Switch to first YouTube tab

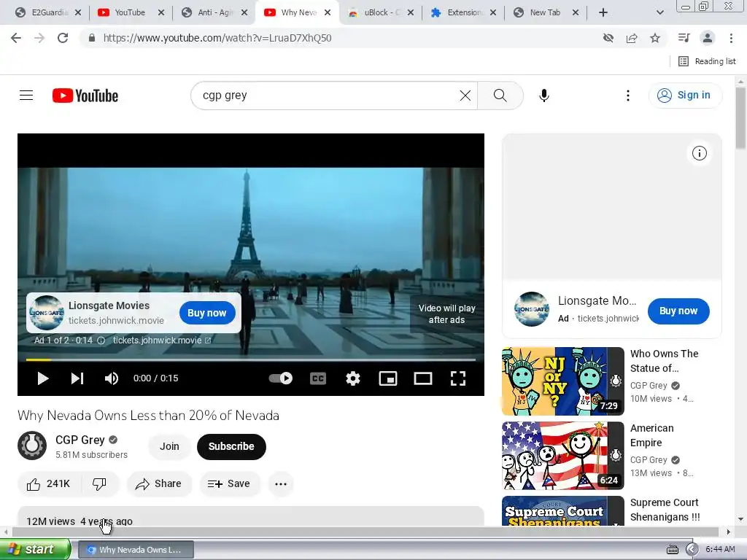[x=130, y=13]
